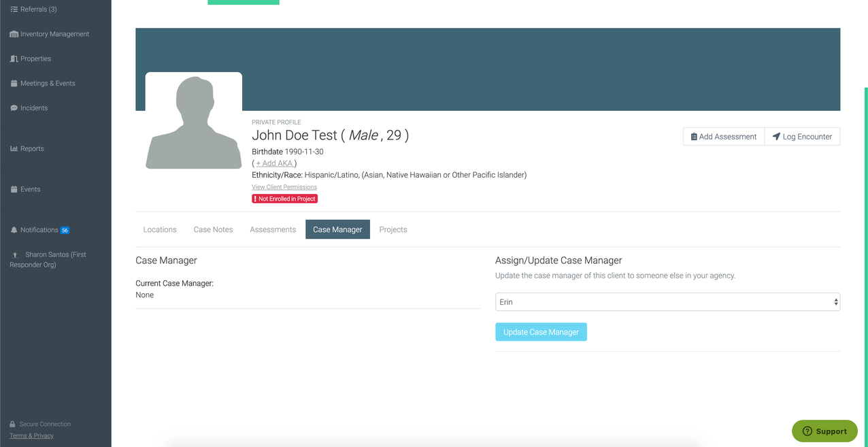This screenshot has height=447, width=868.
Task: Go to Properties in the sidebar
Action: [35, 59]
